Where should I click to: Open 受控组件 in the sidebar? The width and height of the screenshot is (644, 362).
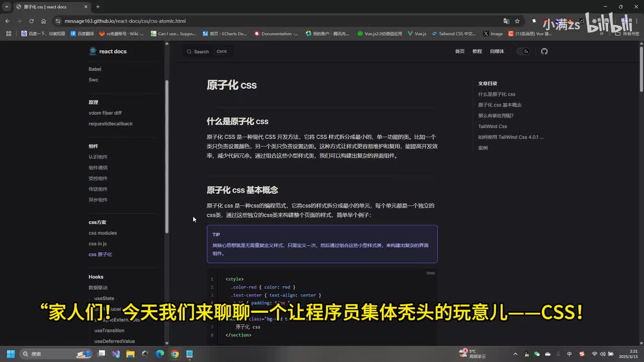tap(98, 178)
